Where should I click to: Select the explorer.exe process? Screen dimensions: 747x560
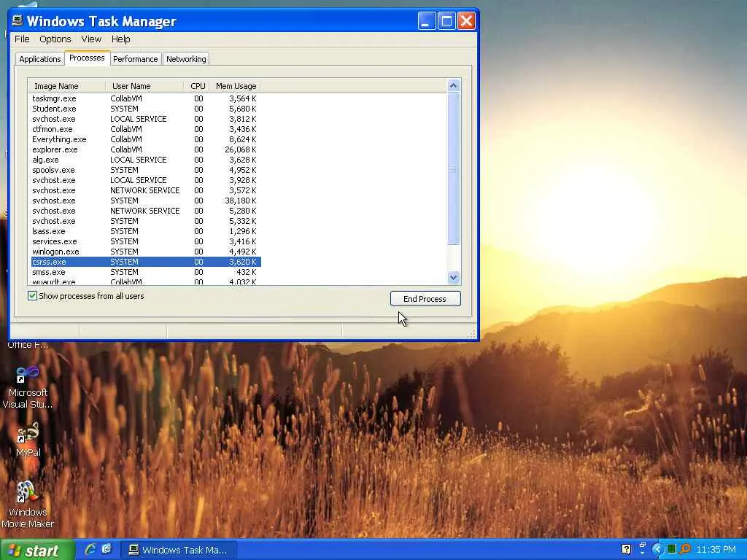pos(145,149)
